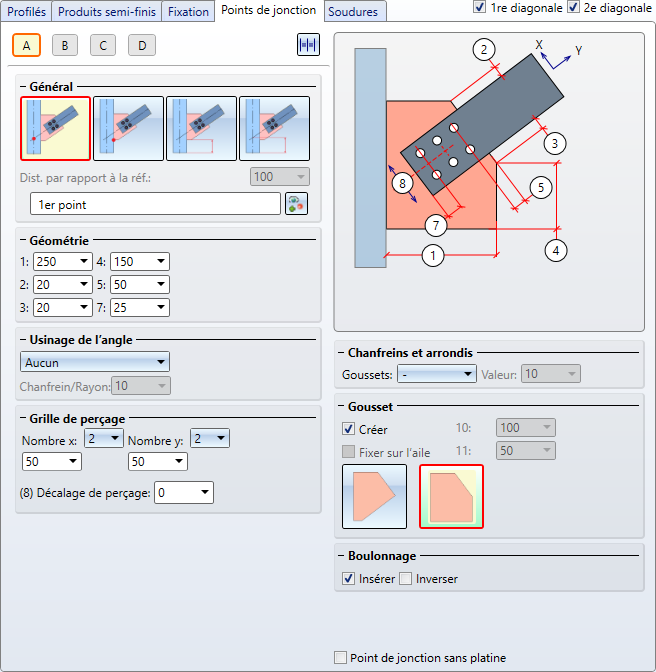
Task: Click the connection preview diagram
Action: [x=489, y=182]
